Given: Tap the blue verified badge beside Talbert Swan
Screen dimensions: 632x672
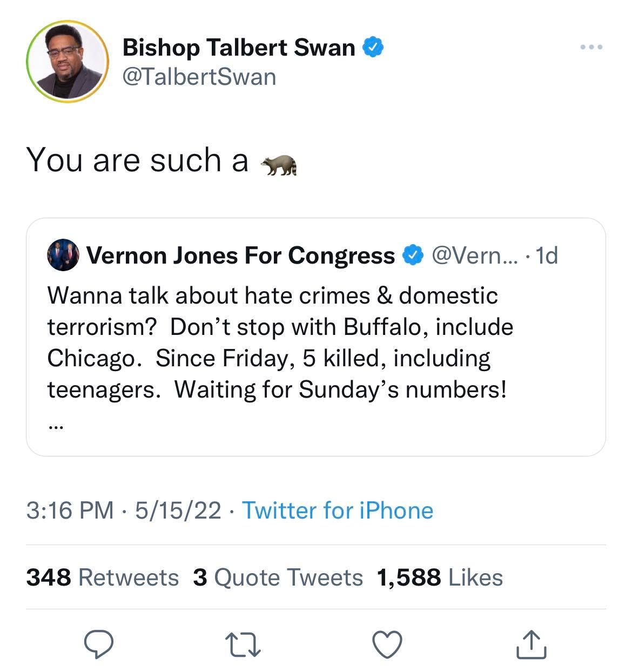Looking at the screenshot, I should 373,48.
